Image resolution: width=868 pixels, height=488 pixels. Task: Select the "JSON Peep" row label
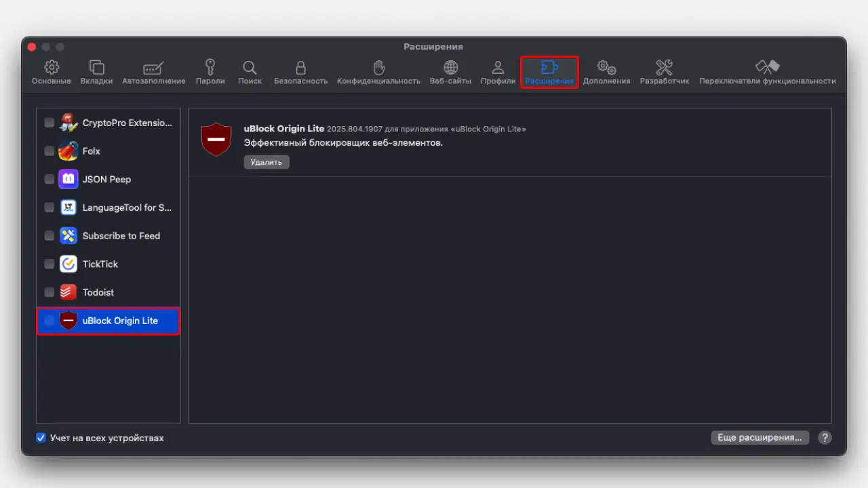(x=106, y=180)
